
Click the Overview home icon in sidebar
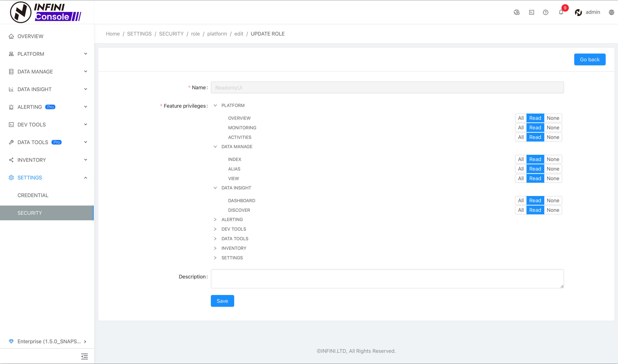coord(11,36)
